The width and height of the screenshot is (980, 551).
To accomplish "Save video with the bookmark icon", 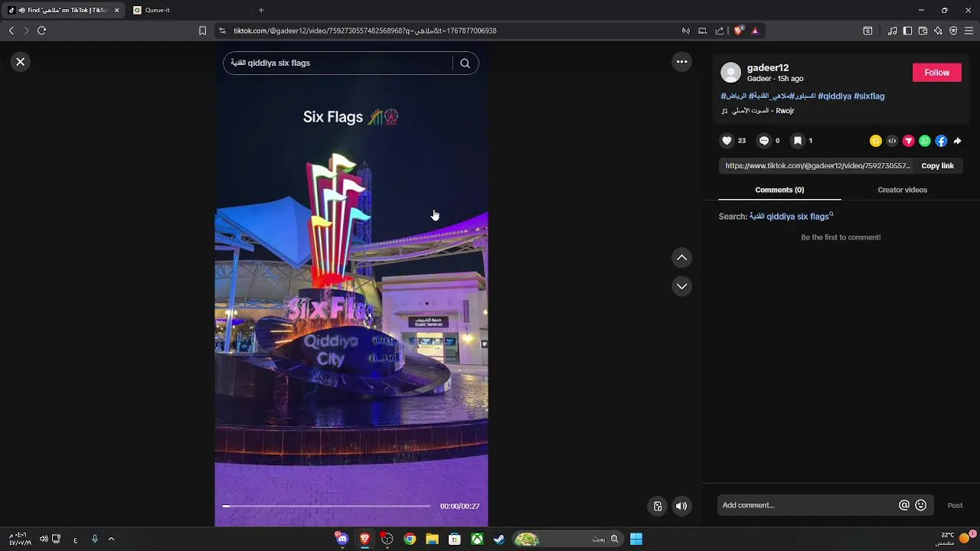I will point(797,141).
